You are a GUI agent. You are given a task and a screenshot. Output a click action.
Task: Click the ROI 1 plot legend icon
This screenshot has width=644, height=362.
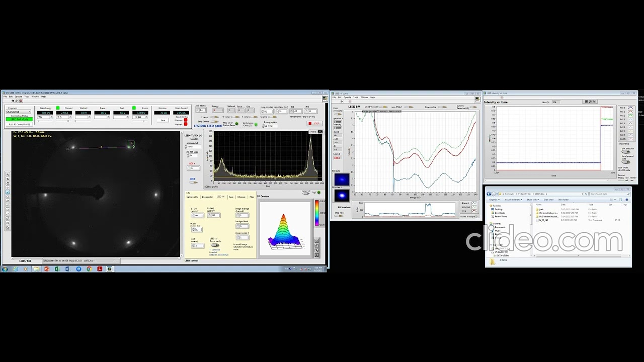pos(630,112)
